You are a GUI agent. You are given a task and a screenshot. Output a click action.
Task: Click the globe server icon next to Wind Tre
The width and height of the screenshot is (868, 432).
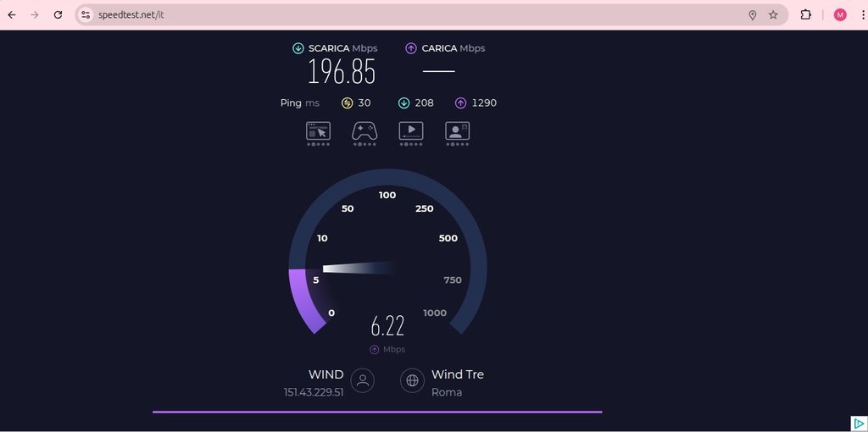pyautogui.click(x=413, y=380)
